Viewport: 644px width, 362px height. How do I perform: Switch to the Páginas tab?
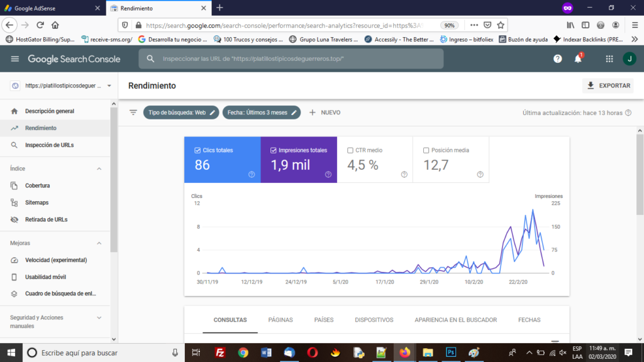point(280,320)
